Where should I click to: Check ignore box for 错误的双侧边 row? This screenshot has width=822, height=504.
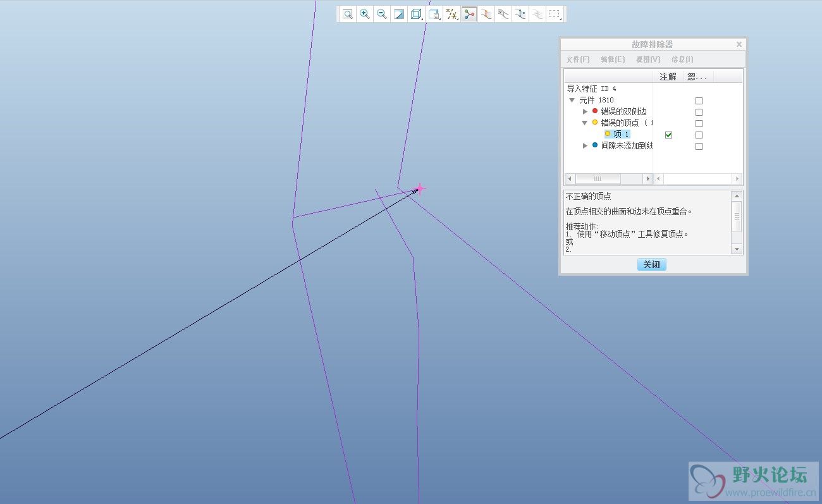click(x=699, y=112)
